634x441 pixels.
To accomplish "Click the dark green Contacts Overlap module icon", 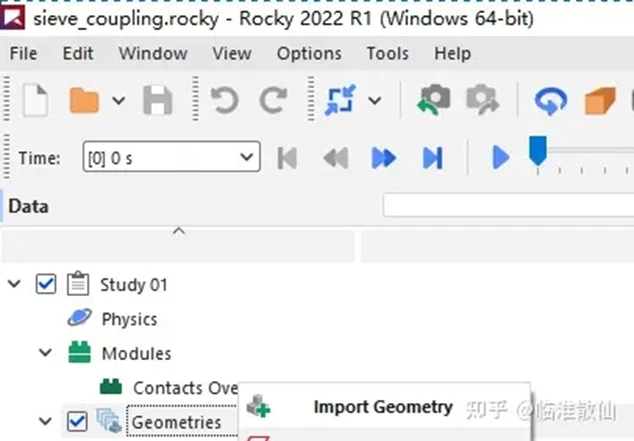I will click(111, 386).
